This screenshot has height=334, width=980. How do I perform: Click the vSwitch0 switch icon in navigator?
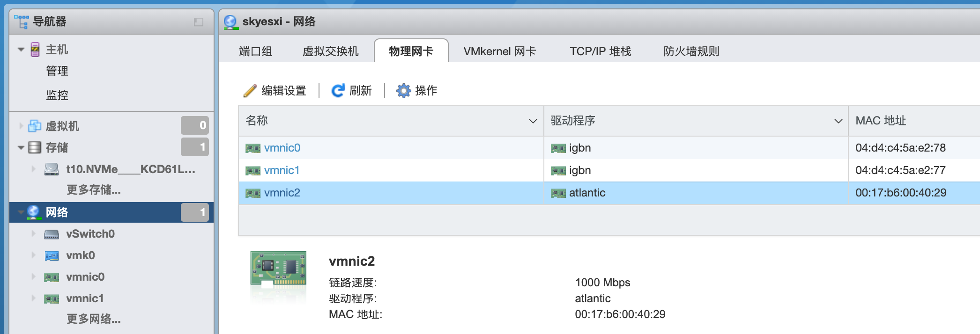[x=52, y=234]
